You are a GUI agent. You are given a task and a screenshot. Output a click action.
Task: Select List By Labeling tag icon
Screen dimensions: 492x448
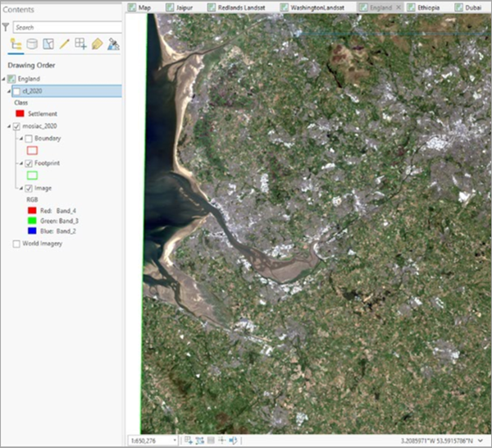click(97, 44)
